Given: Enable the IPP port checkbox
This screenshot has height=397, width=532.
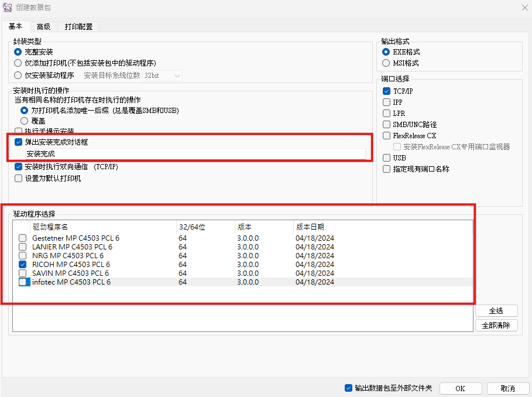Looking at the screenshot, I should tap(386, 102).
